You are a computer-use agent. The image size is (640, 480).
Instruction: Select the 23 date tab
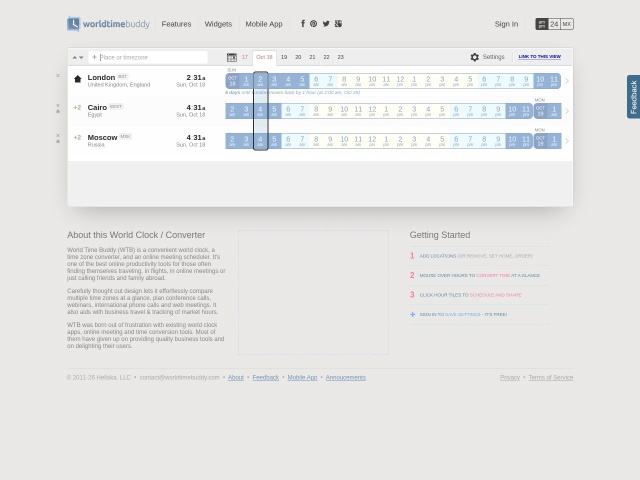(341, 57)
